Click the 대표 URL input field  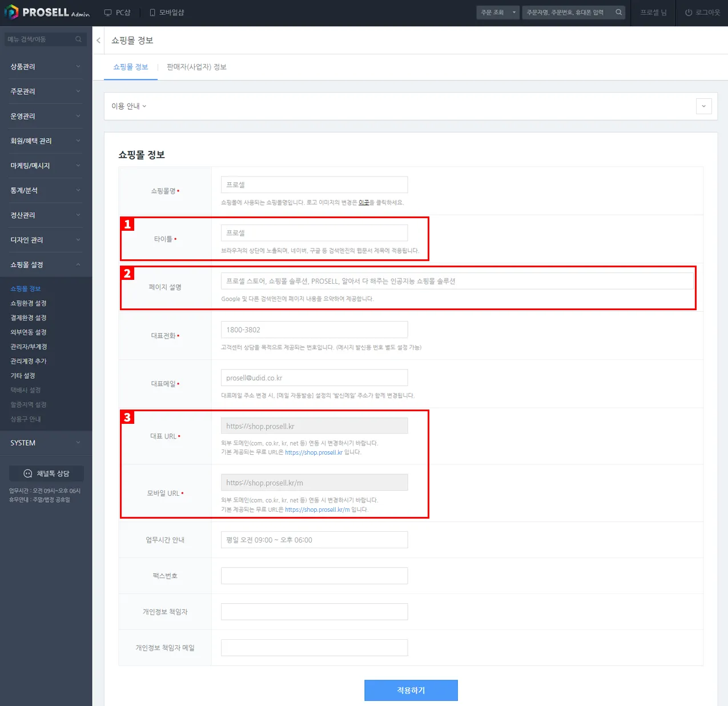315,426
